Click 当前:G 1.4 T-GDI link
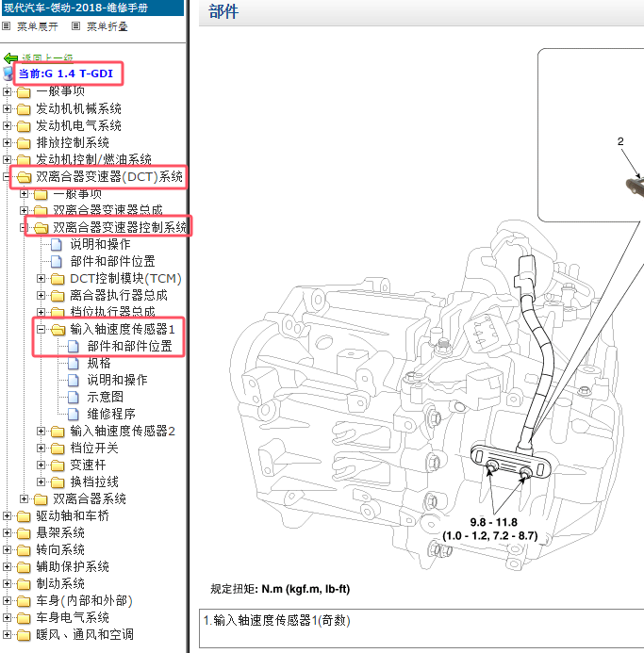Viewport: 644px width, 653px height. tap(66, 73)
